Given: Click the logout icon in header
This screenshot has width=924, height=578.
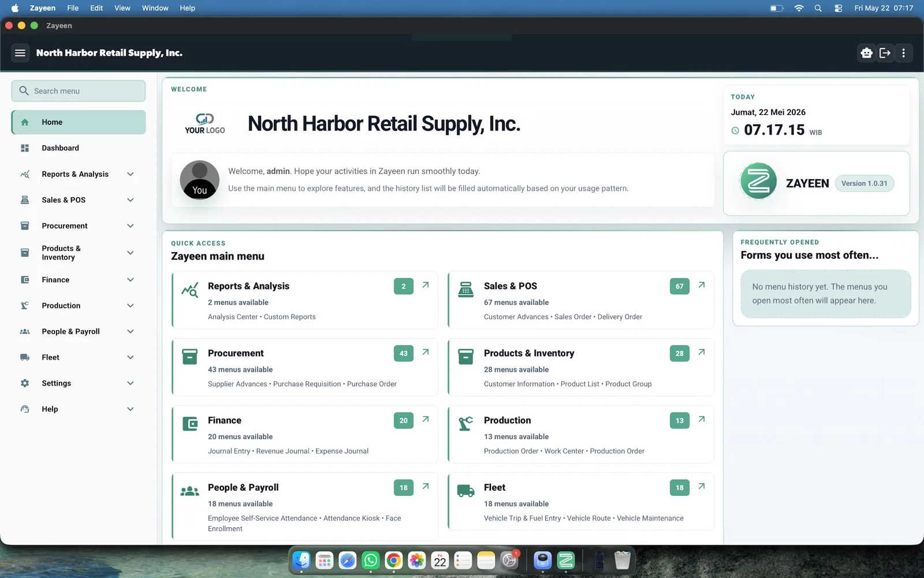Looking at the screenshot, I should 885,53.
